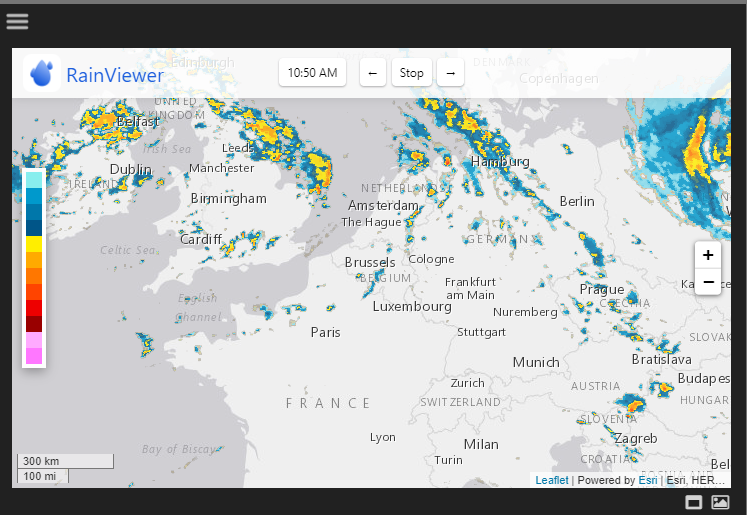The image size is (747, 515).
Task: Click the Frankfurt am Main label
Action: (x=470, y=289)
